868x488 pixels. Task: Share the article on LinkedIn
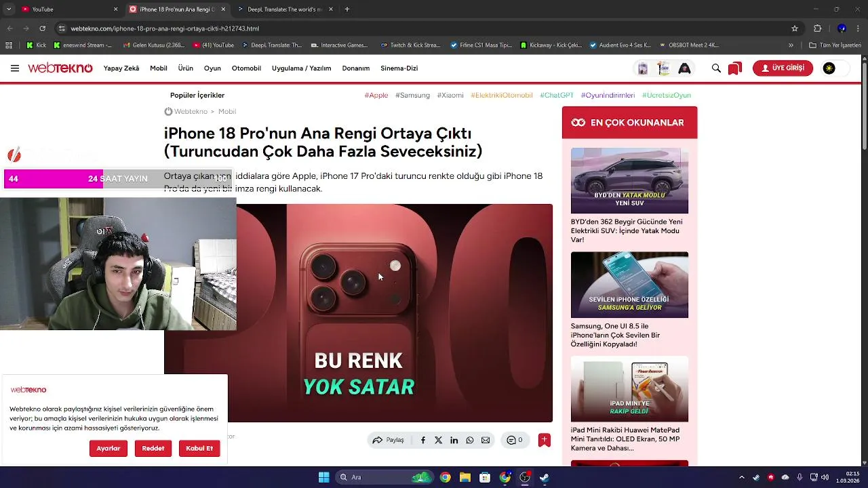point(454,441)
